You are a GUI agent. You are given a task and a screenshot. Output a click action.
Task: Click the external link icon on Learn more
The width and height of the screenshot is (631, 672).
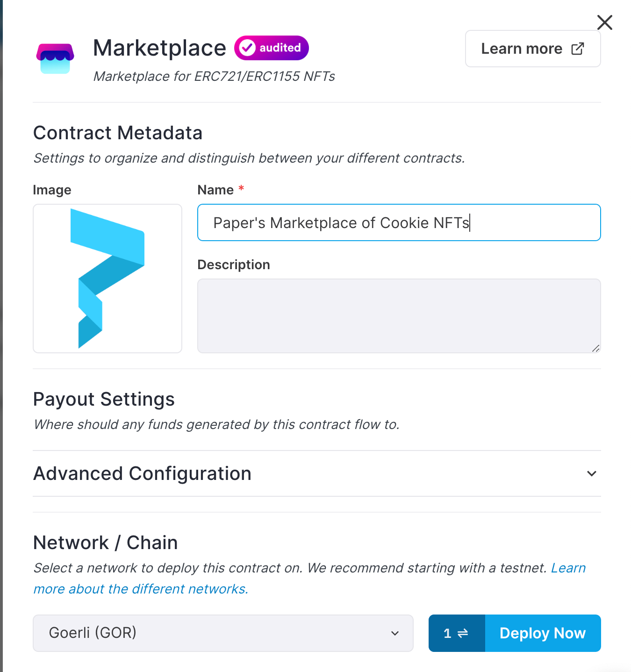coord(579,48)
